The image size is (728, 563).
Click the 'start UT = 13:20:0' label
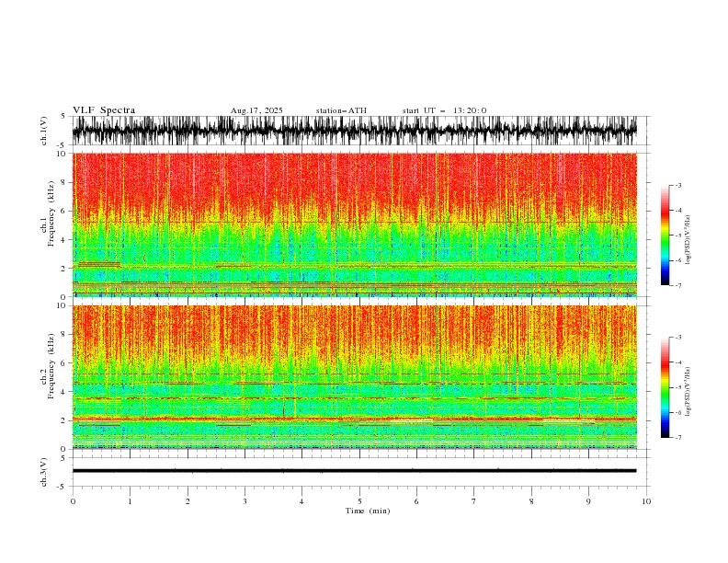coord(444,110)
